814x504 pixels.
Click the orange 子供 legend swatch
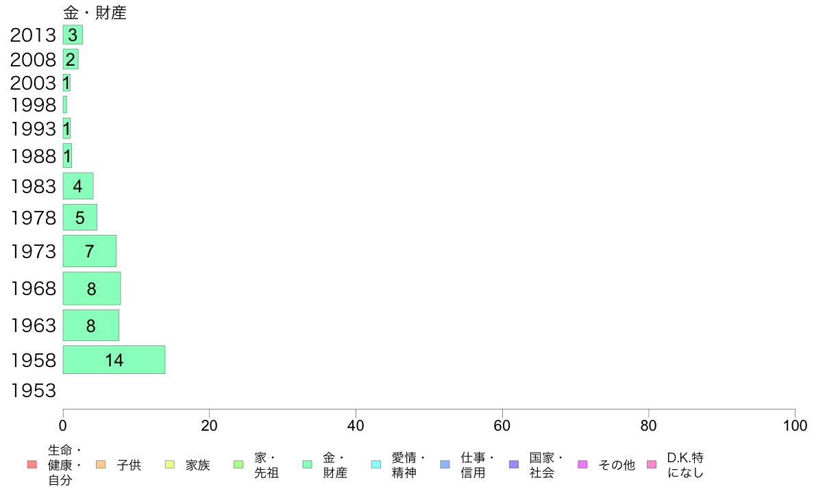point(101,464)
